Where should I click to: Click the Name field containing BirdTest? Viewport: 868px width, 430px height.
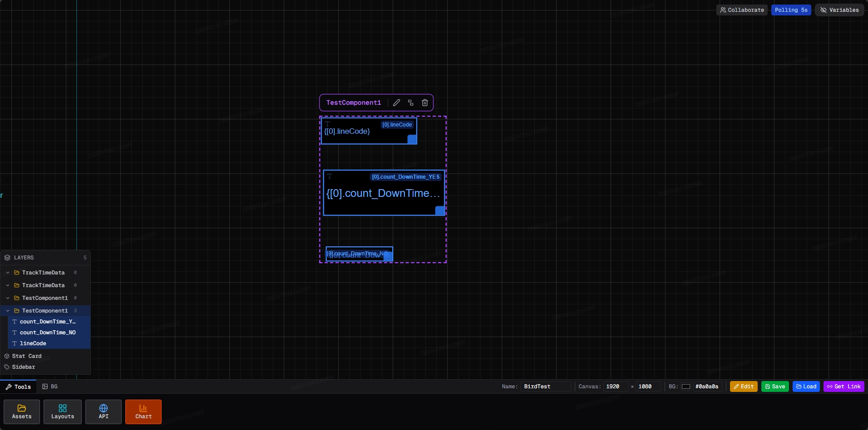pos(546,386)
